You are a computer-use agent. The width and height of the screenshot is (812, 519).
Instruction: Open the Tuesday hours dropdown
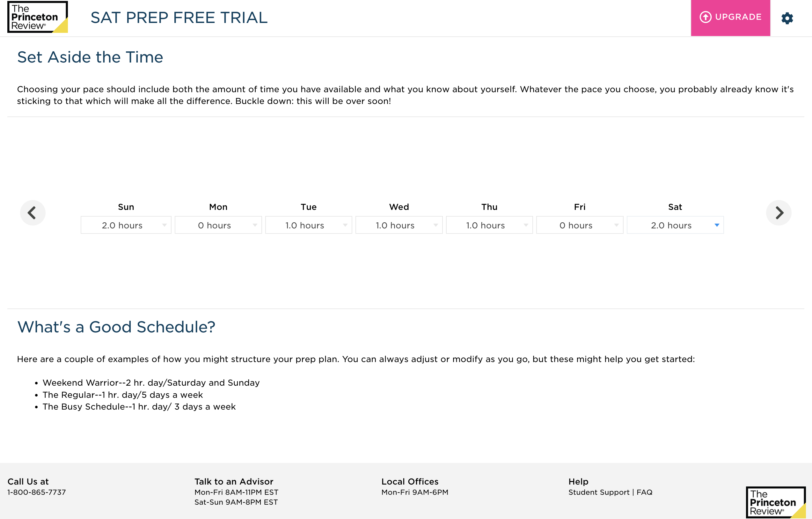click(309, 225)
